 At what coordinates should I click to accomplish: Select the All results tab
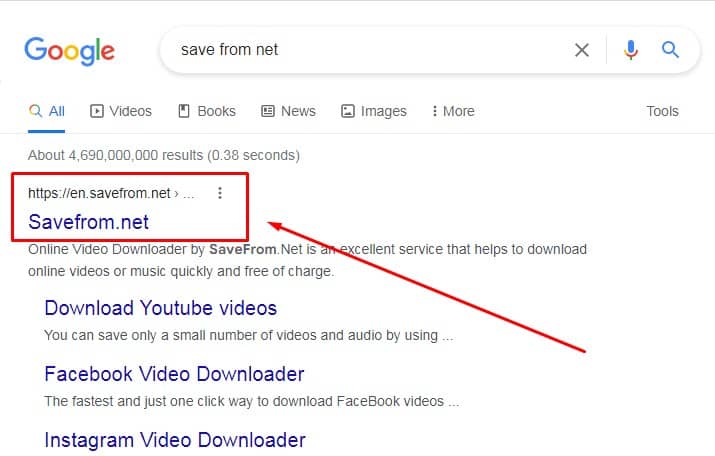tap(47, 111)
